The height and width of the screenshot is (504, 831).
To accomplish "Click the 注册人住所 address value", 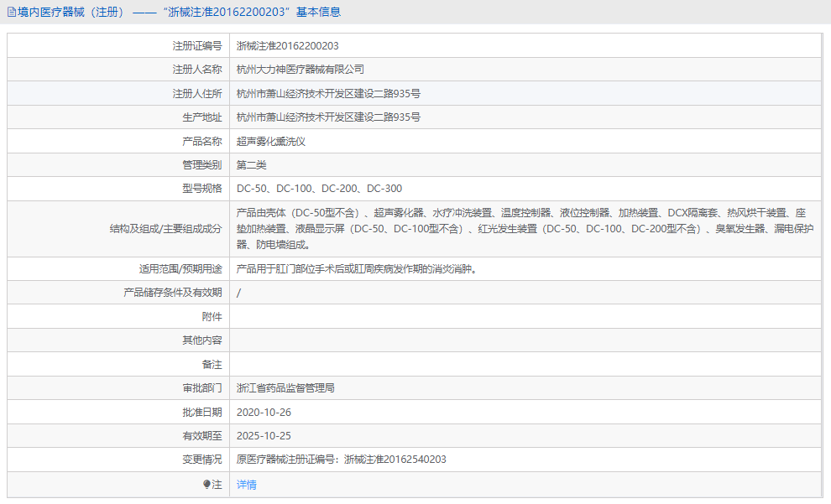I will coord(328,94).
